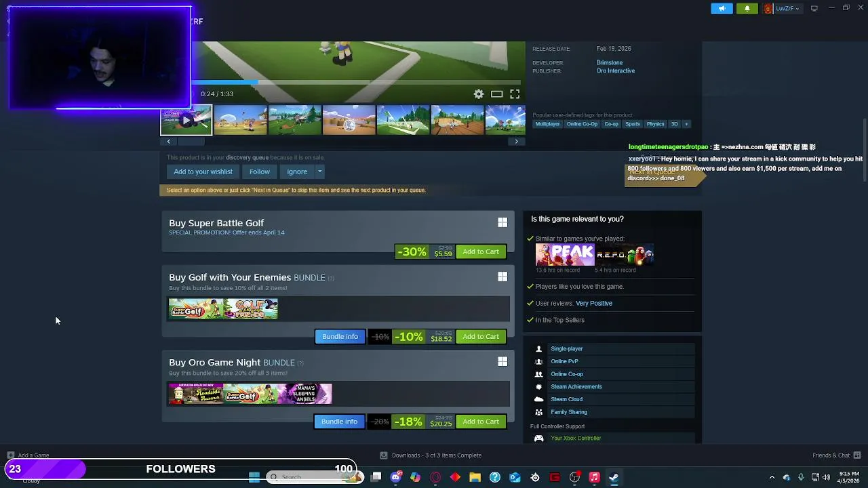Open Friends & Chat panel

coord(836,455)
